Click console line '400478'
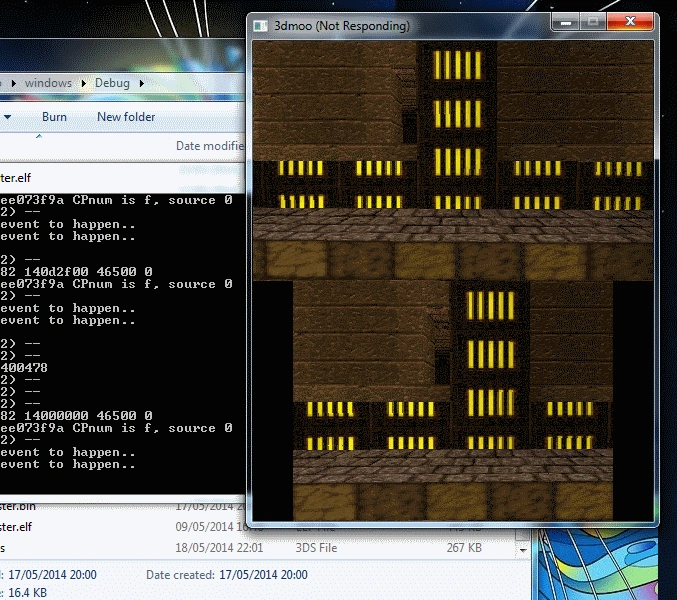This screenshot has height=600, width=677. click(x=24, y=368)
